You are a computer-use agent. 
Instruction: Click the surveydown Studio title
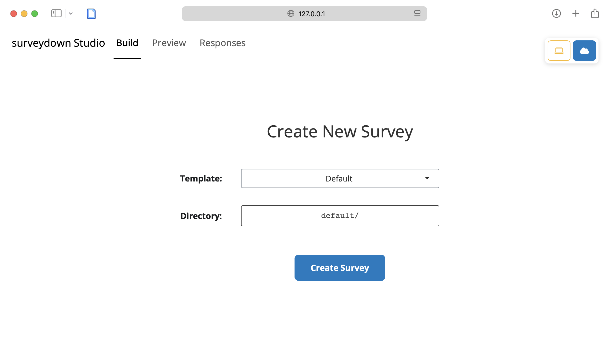(x=58, y=43)
